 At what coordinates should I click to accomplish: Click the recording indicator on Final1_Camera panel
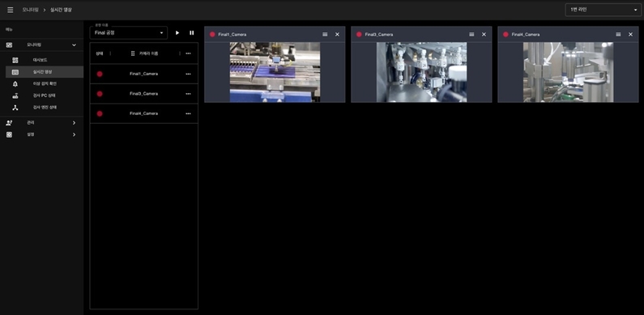click(212, 35)
